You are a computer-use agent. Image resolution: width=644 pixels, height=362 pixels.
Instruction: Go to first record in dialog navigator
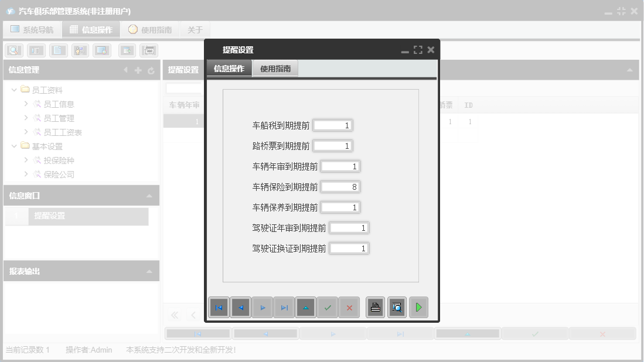pos(219,308)
